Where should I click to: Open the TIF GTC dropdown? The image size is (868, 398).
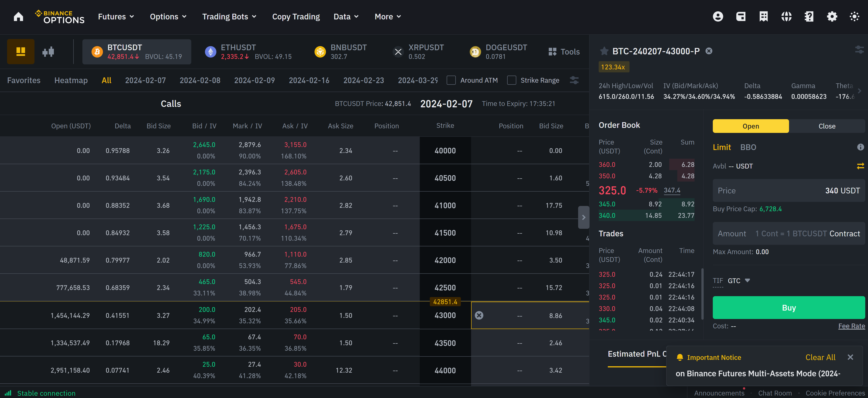click(738, 281)
